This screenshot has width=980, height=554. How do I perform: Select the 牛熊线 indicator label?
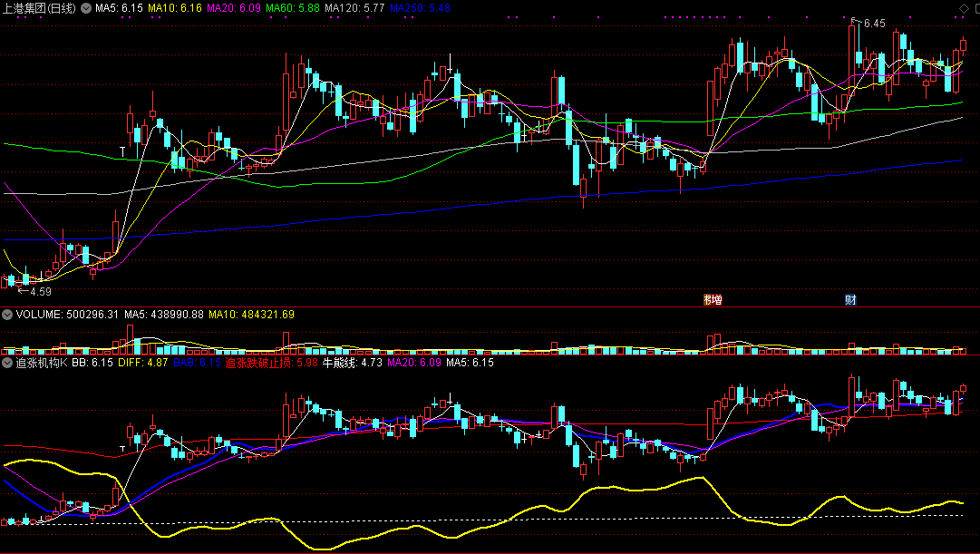tap(352, 363)
